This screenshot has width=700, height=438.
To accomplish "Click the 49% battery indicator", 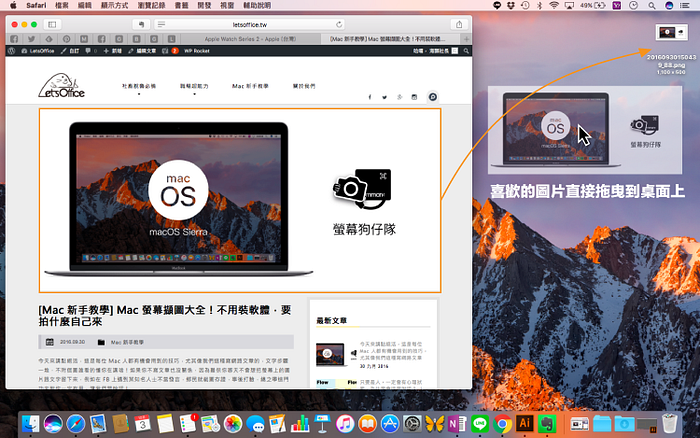I will click(x=593, y=5).
